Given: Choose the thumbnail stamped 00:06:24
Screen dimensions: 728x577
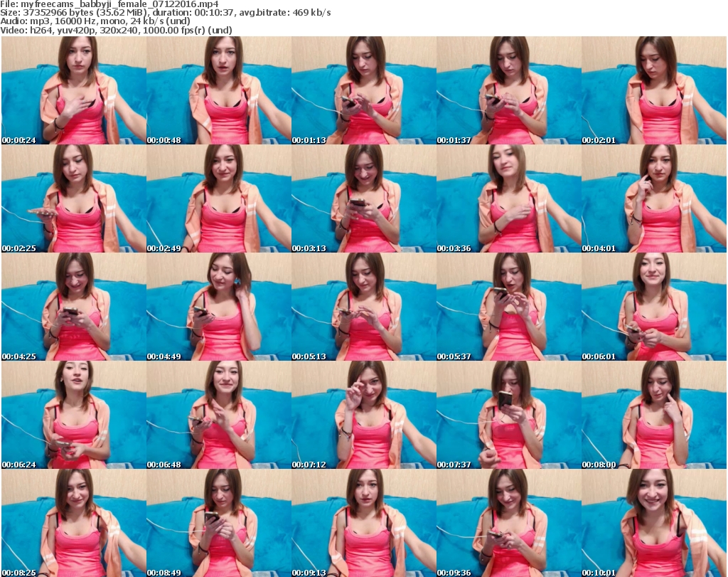Looking at the screenshot, I should tap(74, 415).
